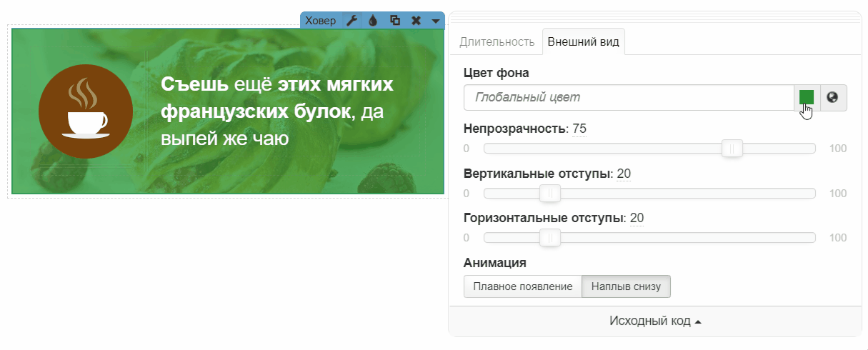Viewport: 868px width, 350px height.
Task: Click the brown coffee cup icon
Action: [86, 111]
